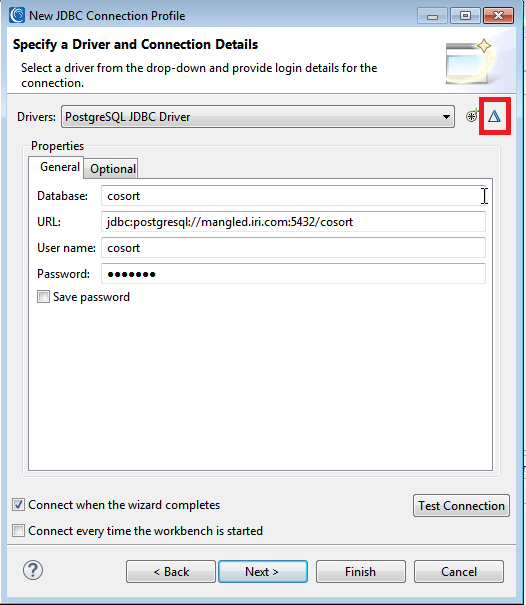Switch to the Optional tab
Screen dimensions: 526x605
point(113,169)
